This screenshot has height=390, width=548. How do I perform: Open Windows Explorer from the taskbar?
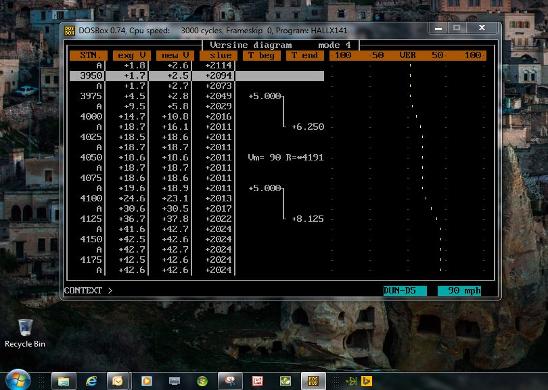click(64, 381)
